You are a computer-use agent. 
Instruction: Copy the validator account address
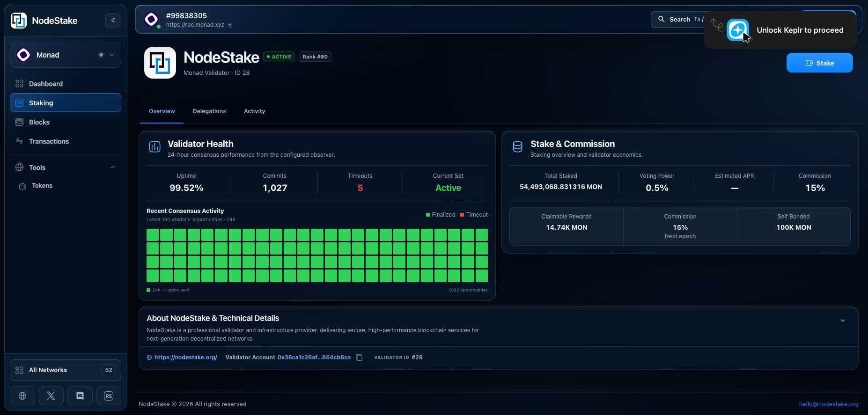359,357
